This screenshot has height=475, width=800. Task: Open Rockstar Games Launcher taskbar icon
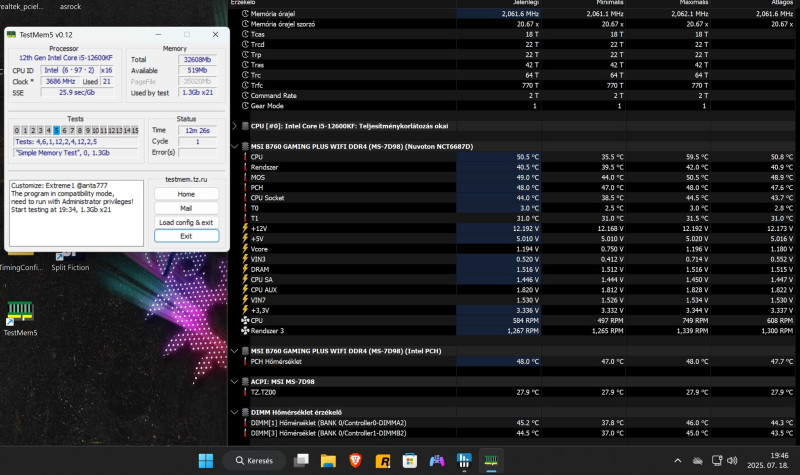coord(383,461)
